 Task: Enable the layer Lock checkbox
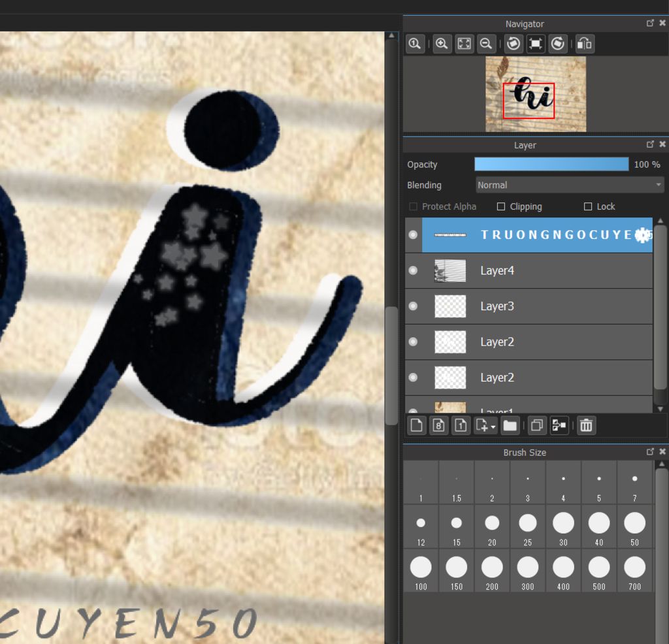587,206
